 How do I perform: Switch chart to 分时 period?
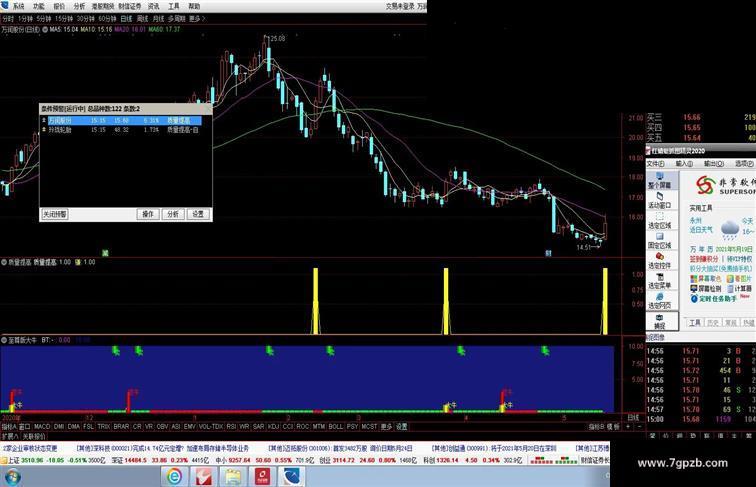click(8, 19)
